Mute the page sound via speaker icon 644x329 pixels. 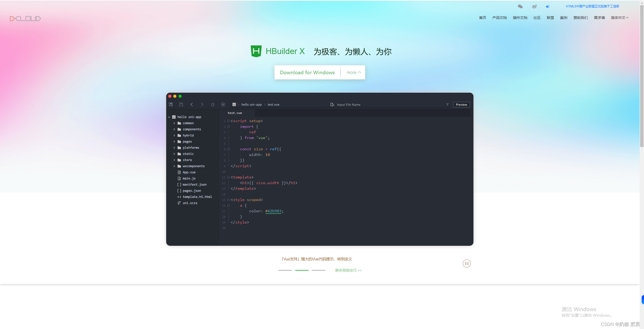[548, 6]
